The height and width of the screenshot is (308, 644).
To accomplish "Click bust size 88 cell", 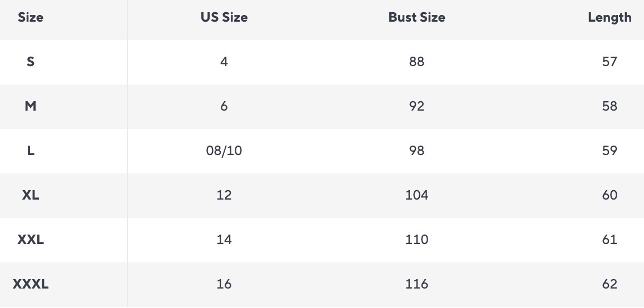I will click(x=417, y=62).
